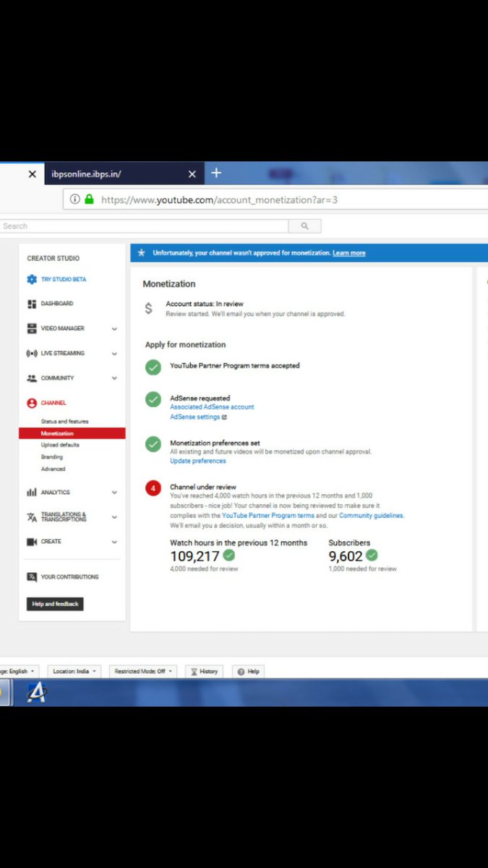Open the Dashboard icon in sidebar
This screenshot has height=868, width=488.
[32, 304]
